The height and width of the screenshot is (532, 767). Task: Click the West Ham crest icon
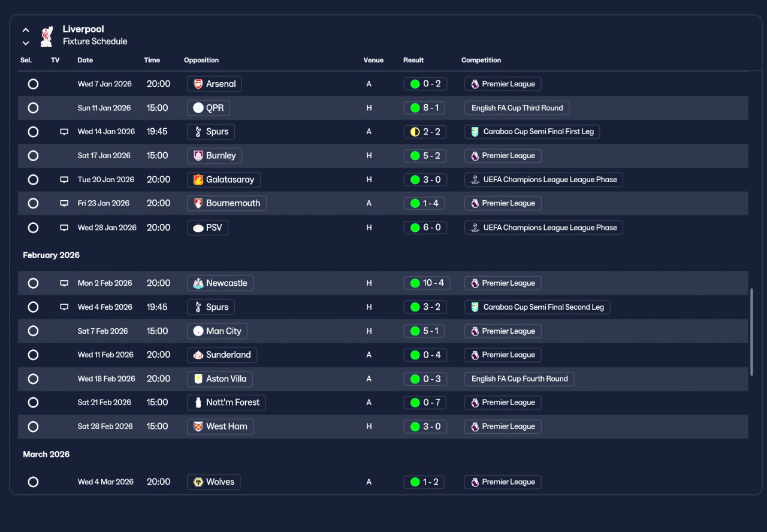coord(198,427)
